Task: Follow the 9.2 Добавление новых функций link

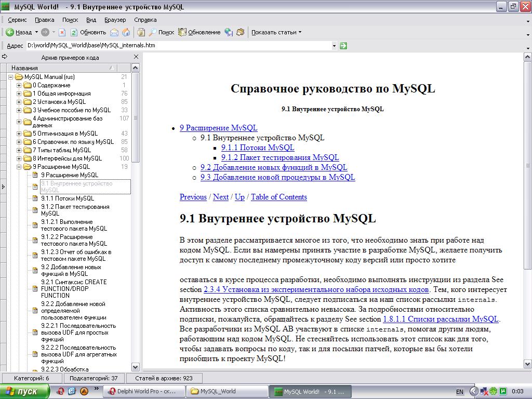Action: (x=274, y=167)
